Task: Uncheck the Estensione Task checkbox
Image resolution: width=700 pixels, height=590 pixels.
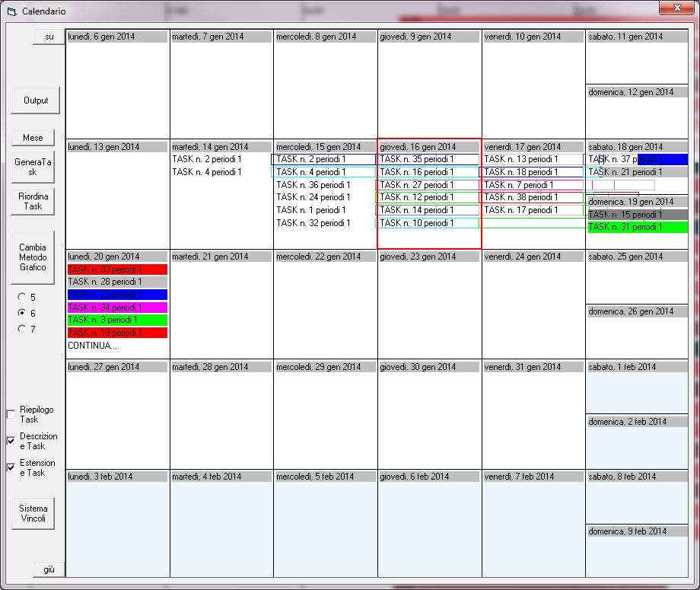Action: (11, 467)
